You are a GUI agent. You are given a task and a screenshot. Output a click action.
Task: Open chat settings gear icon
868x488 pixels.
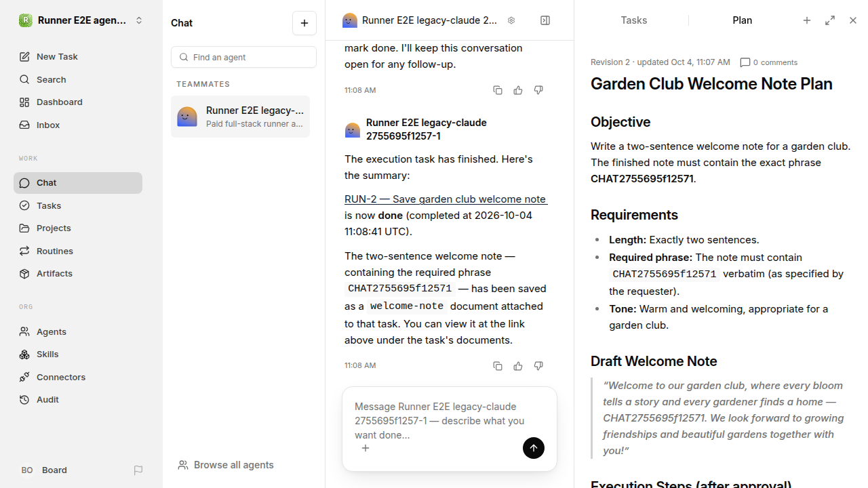[511, 20]
